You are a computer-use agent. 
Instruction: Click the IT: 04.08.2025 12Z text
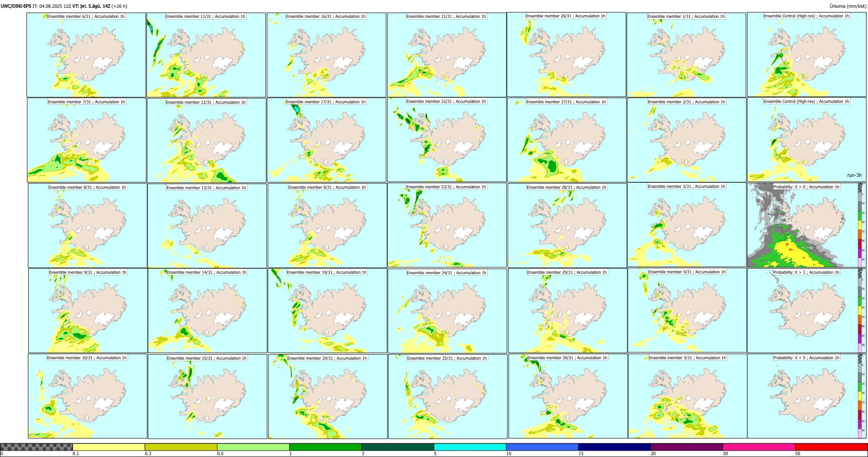52,6
